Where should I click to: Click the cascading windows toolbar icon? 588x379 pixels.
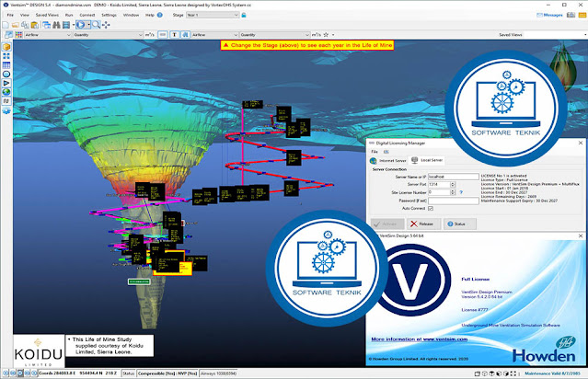pyautogui.click(x=47, y=25)
